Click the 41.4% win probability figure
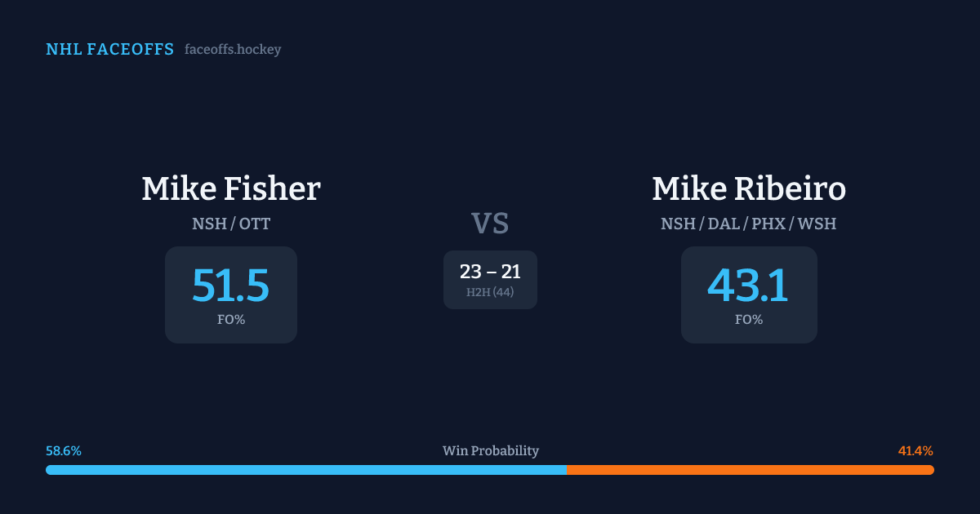Screen dimensions: 980x514 [x=915, y=451]
